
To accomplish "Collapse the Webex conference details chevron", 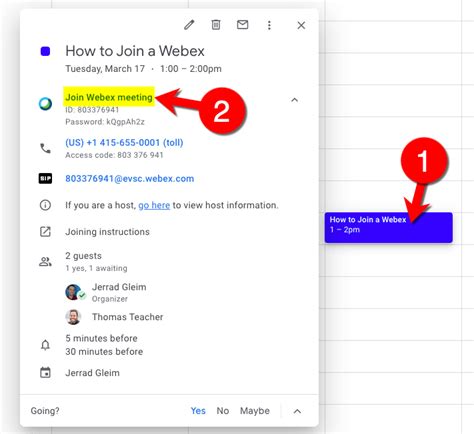I will click(294, 100).
